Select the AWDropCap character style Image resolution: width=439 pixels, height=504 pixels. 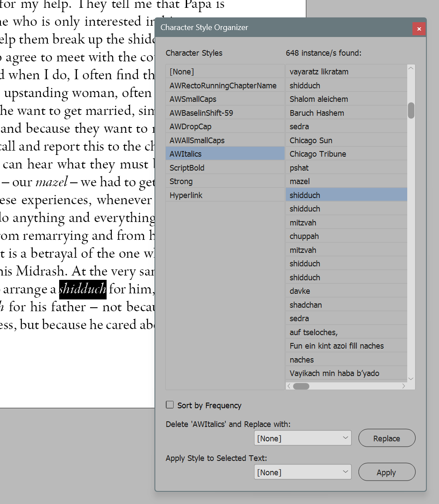[225, 126]
